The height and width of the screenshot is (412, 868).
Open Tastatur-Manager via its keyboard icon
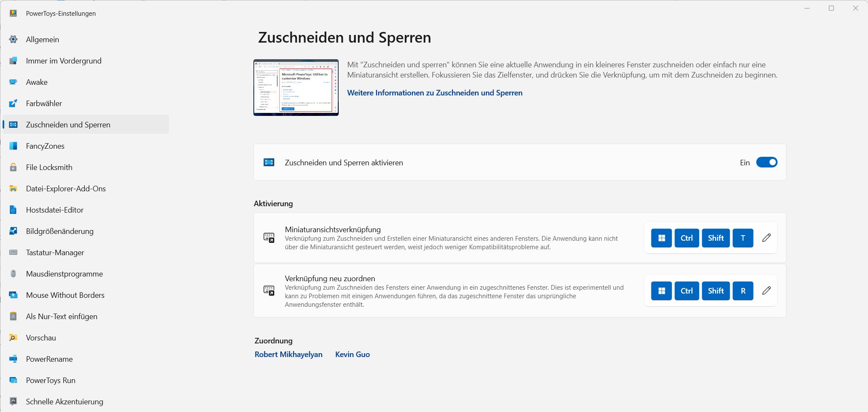(13, 253)
